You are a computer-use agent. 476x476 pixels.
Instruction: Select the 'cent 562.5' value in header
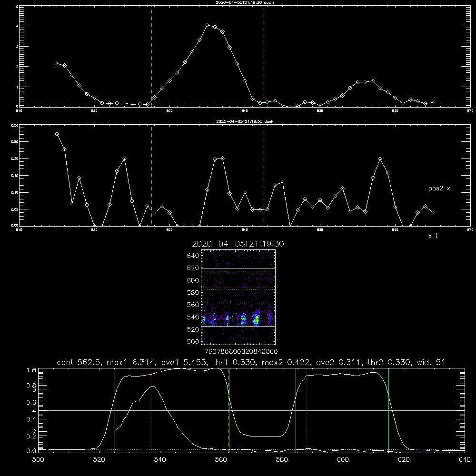click(80, 362)
